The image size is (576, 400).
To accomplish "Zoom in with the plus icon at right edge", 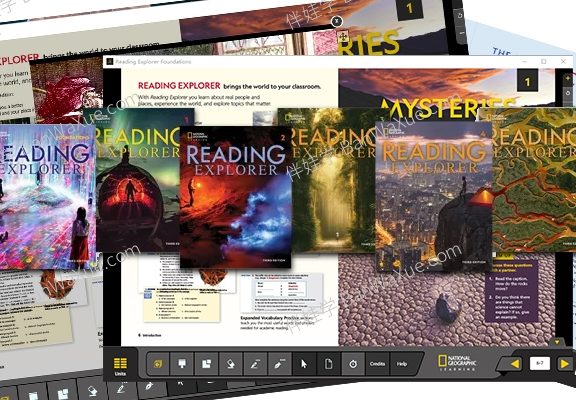I will (568, 78).
